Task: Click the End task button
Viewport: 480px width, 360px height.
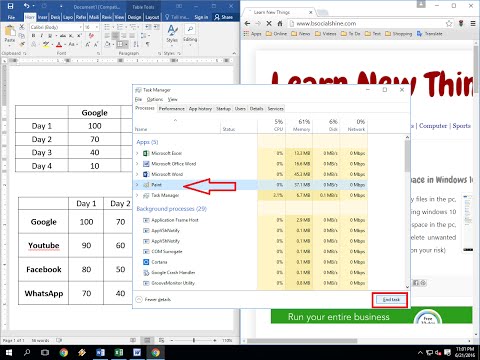Action: point(391,300)
